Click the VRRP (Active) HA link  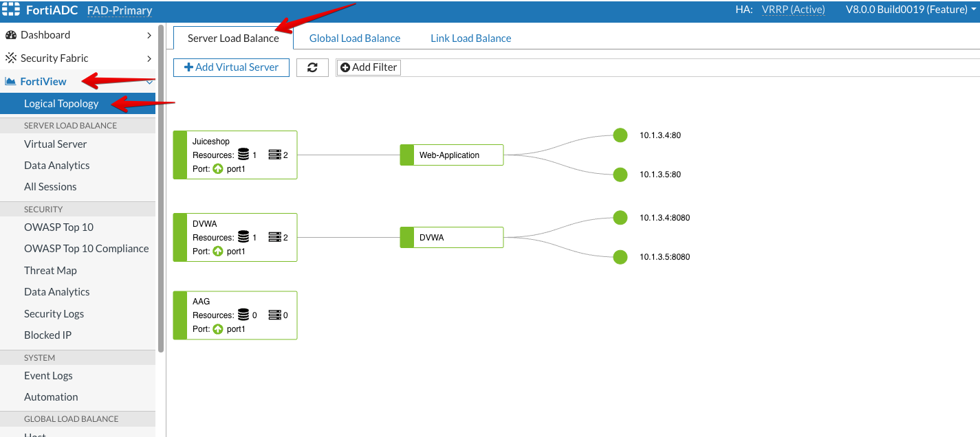(x=794, y=10)
